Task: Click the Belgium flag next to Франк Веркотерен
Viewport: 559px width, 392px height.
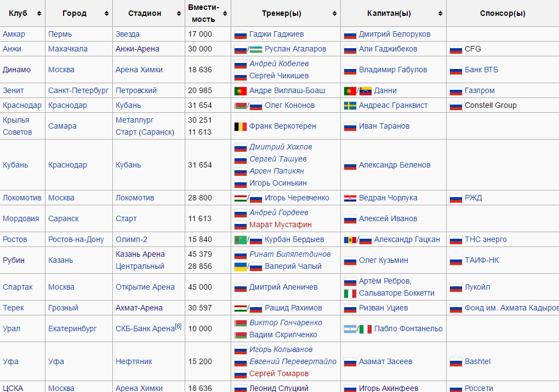Action: tap(240, 126)
